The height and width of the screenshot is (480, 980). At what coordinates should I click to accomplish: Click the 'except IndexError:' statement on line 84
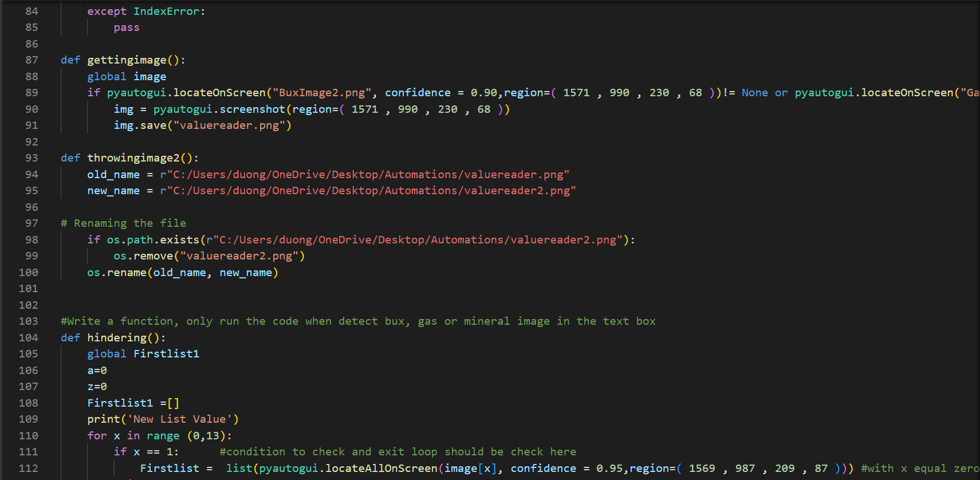(x=146, y=11)
